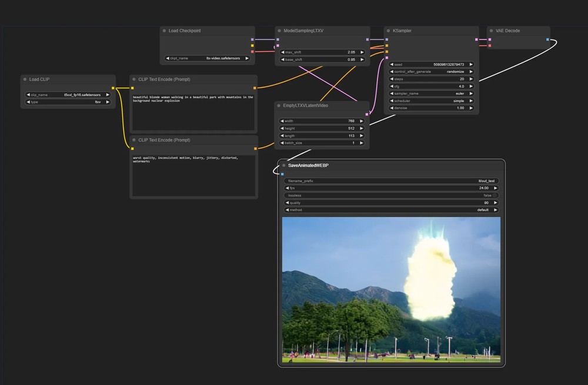Collapse the SaveAnimatedWEBP node via its title dot
The image size is (588, 385).
[284, 165]
